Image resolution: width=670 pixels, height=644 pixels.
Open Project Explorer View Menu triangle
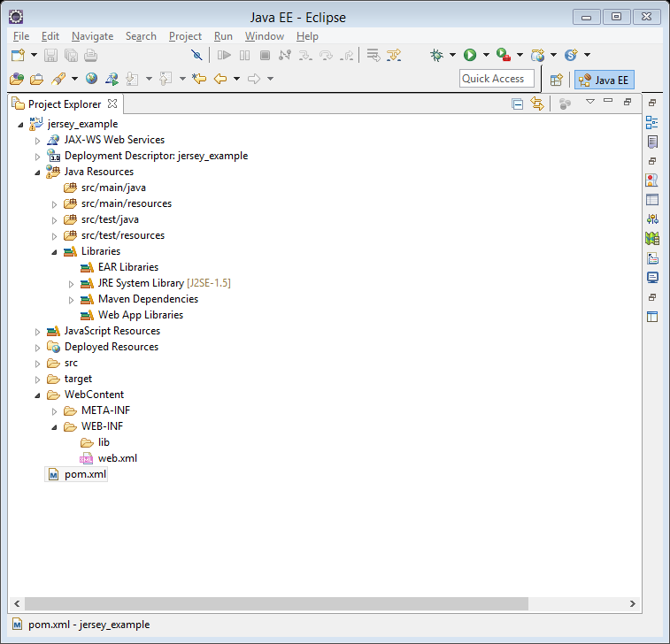pyautogui.click(x=590, y=102)
